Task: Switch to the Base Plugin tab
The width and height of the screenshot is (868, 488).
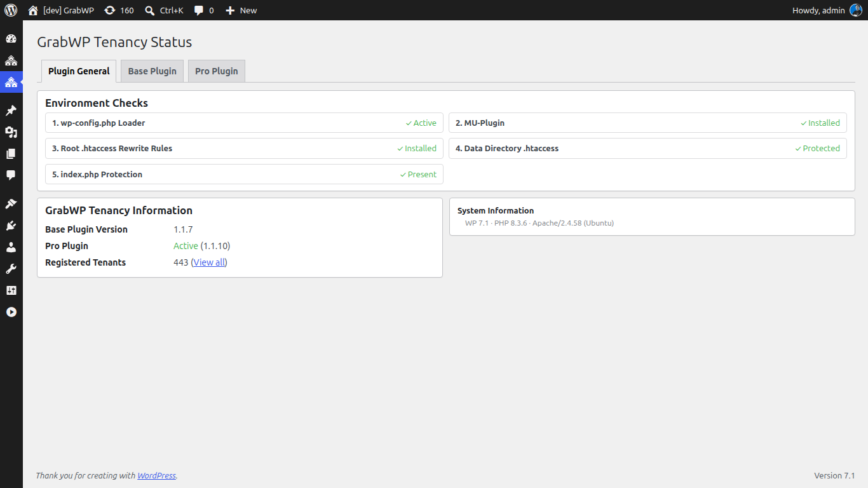Action: (x=153, y=71)
